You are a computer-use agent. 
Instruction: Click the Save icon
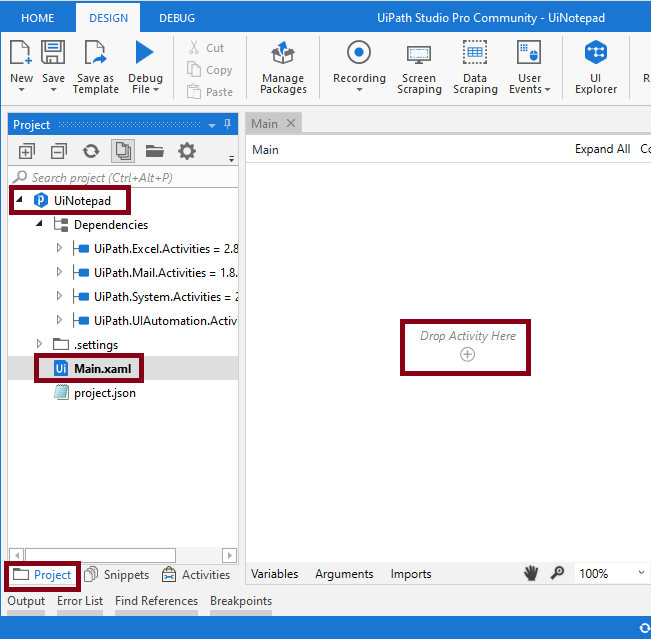pos(53,52)
